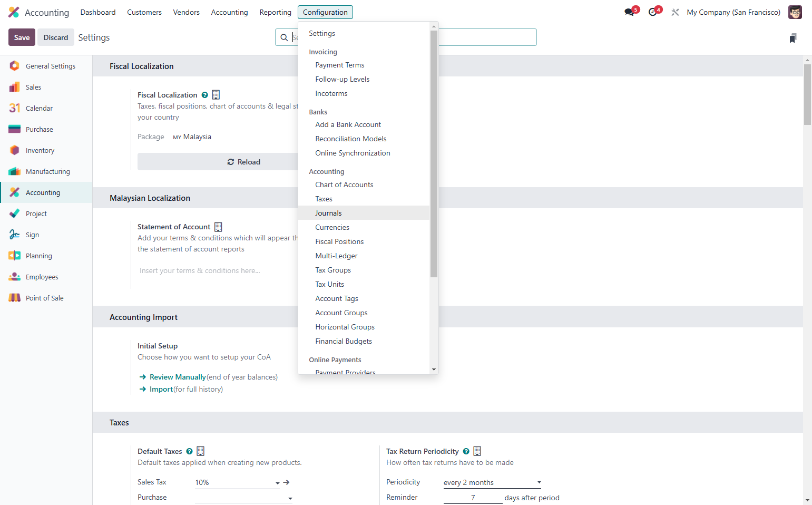Click the Discard button
This screenshot has width=812, height=505.
tap(56, 37)
